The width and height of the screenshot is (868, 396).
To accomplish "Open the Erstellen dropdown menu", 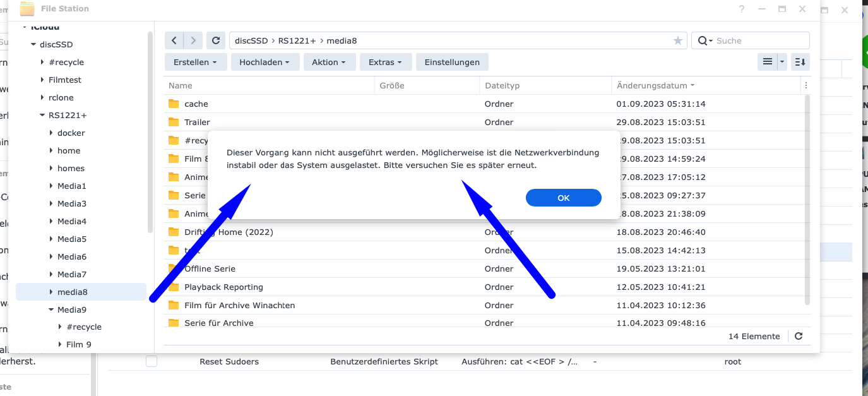I will tap(195, 62).
